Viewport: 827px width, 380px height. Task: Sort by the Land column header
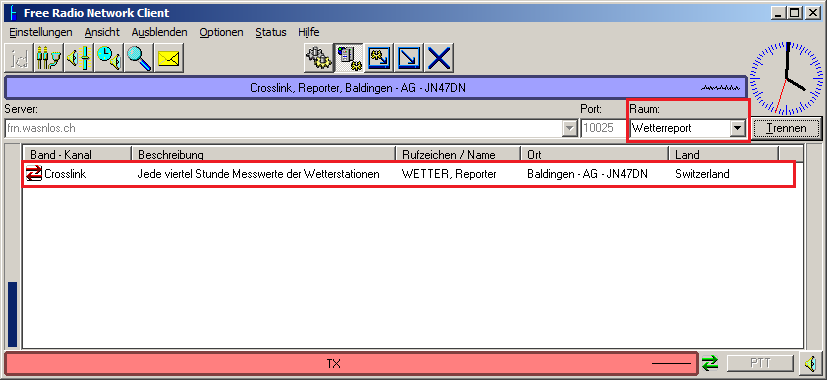click(724, 154)
